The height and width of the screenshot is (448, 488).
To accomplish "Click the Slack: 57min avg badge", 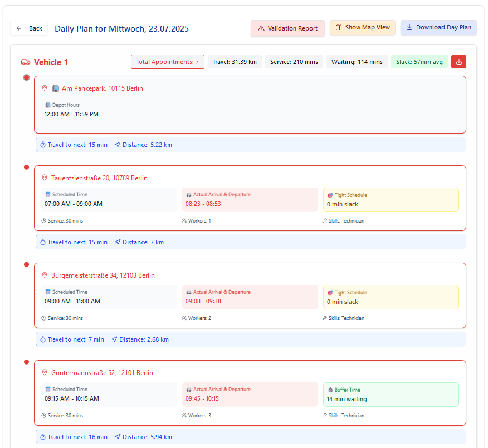I will (419, 62).
